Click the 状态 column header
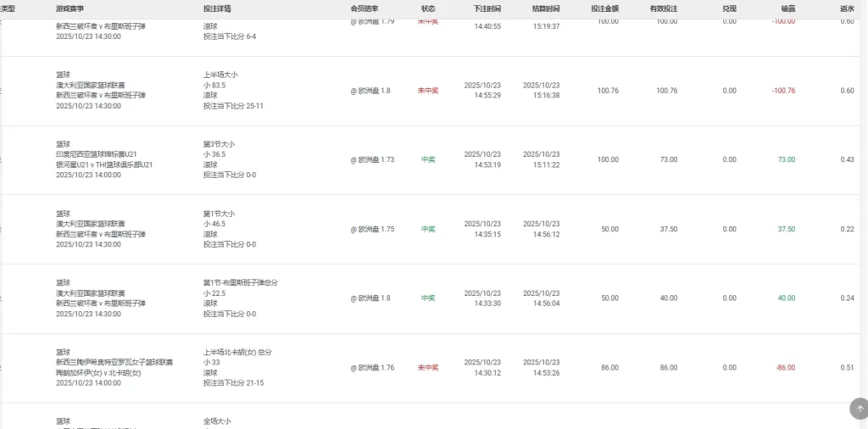 pyautogui.click(x=428, y=8)
